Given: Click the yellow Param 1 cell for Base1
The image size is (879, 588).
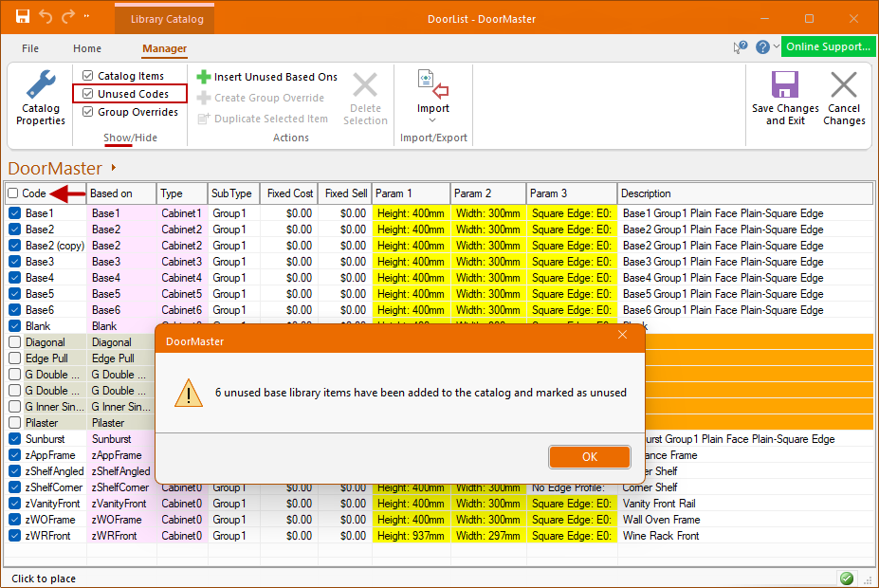Looking at the screenshot, I should tap(411, 213).
